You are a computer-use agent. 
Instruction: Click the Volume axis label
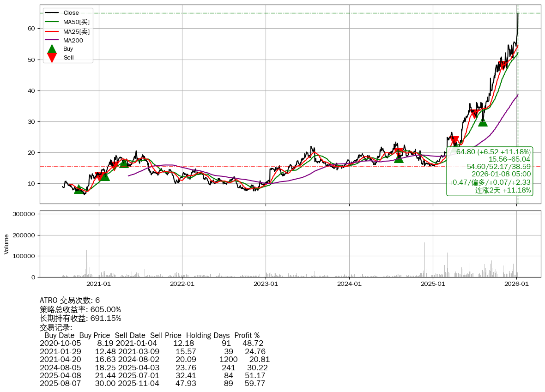coord(6,244)
